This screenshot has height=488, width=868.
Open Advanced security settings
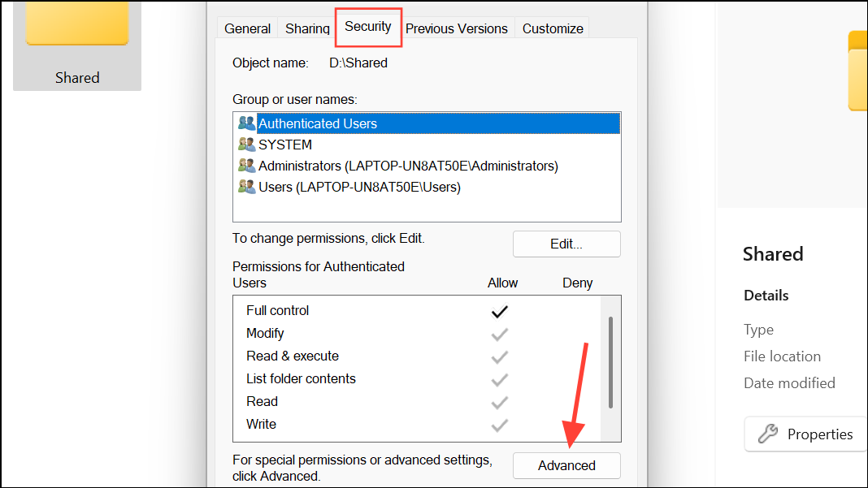pos(566,465)
